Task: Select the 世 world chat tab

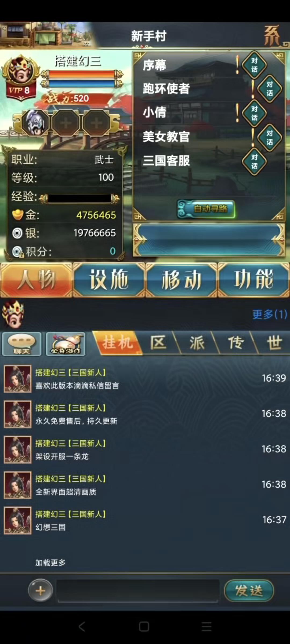Action: [274, 343]
